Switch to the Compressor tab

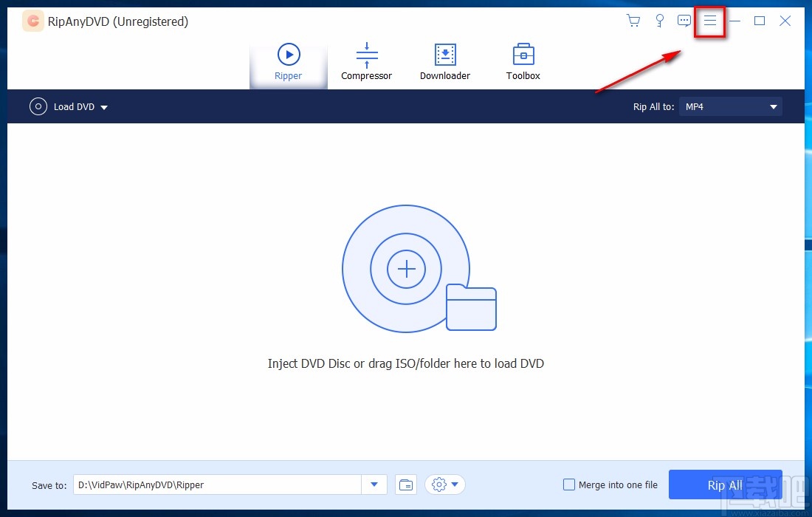[x=367, y=61]
